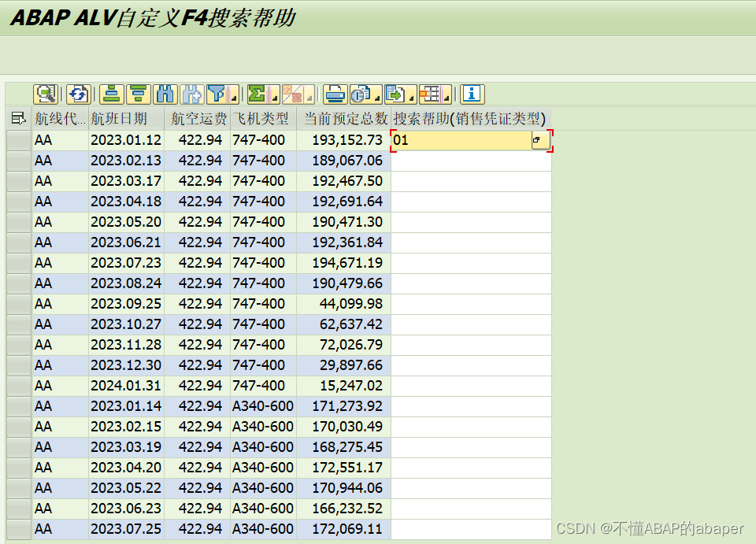Select column header 飞机类型
Image resolution: width=756 pixels, height=544 pixels.
click(263, 118)
